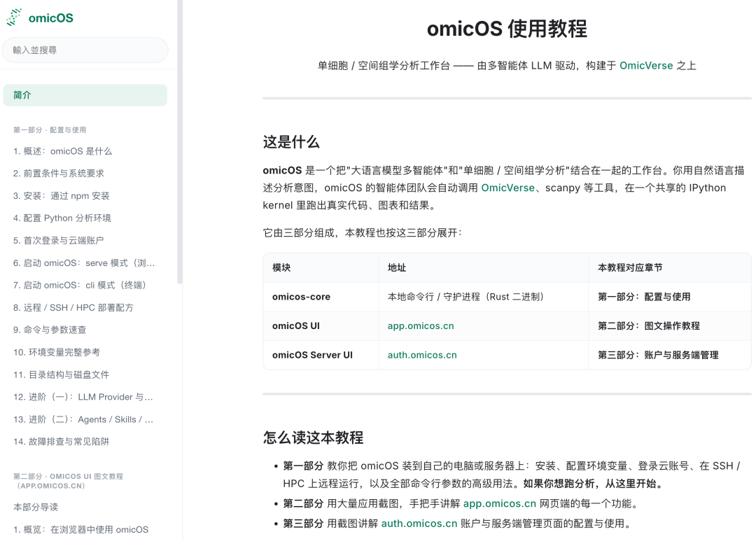This screenshot has width=756, height=539.
Task: Open chapter 1. 概述：omicOS 是什么
Action: (x=63, y=151)
